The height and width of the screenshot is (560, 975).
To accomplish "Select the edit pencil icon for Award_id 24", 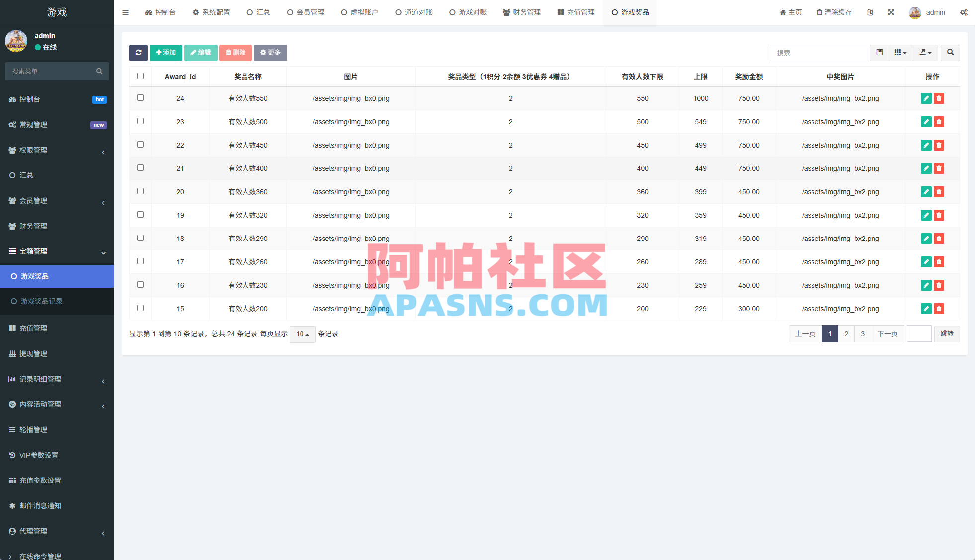I will click(926, 98).
